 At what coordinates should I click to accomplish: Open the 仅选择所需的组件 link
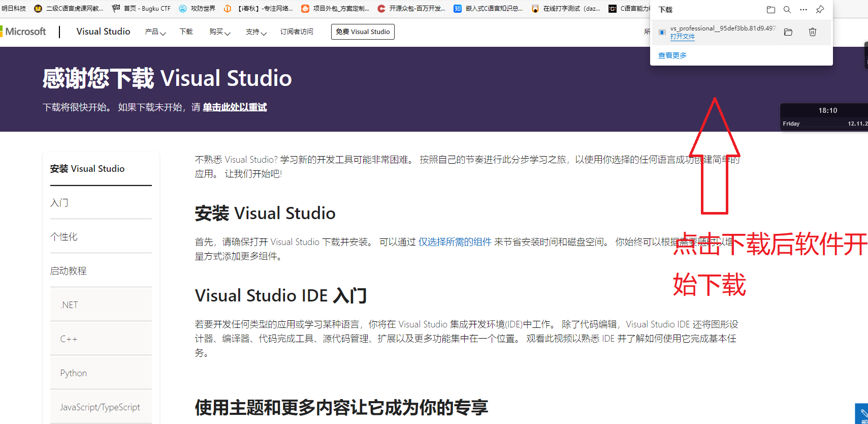pos(455,242)
